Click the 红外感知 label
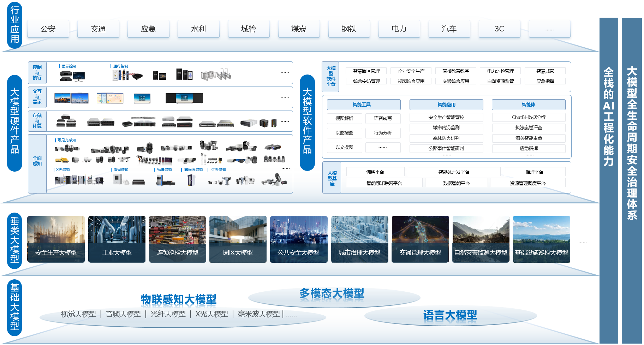The image size is (644, 345). click(219, 170)
